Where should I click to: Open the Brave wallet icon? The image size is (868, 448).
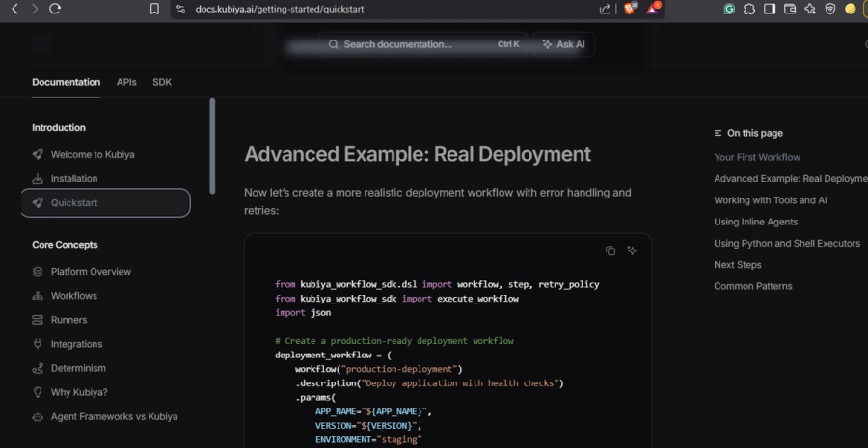click(790, 9)
